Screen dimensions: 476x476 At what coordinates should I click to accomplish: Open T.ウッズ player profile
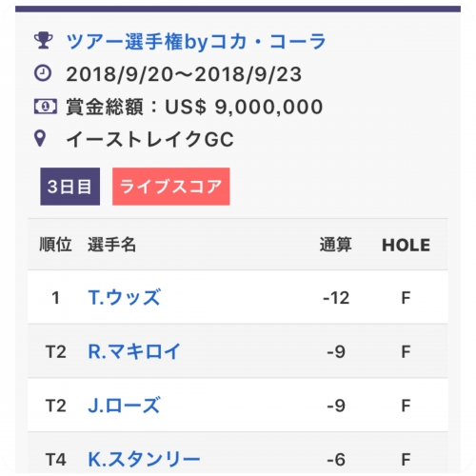pos(125,298)
